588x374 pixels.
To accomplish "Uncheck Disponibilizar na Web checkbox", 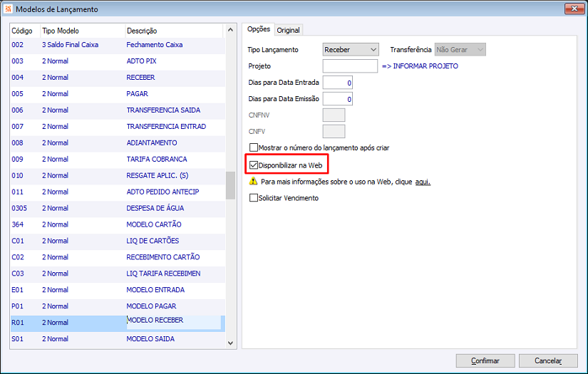I will click(254, 165).
